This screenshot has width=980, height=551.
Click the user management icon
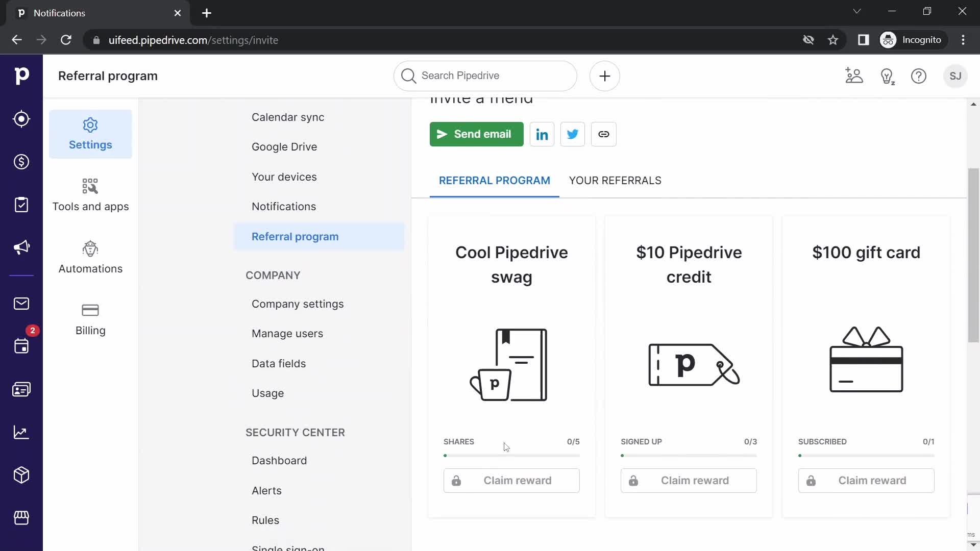pos(855,76)
